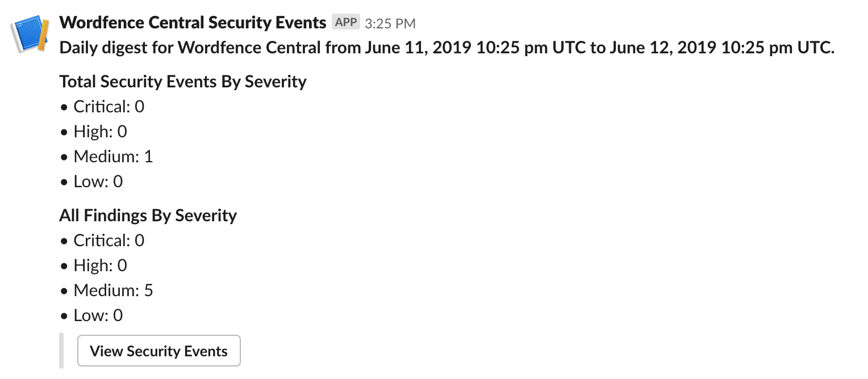Screen dimensions: 868x379
Task: Click the Daily digest summary line
Action: click(x=446, y=47)
